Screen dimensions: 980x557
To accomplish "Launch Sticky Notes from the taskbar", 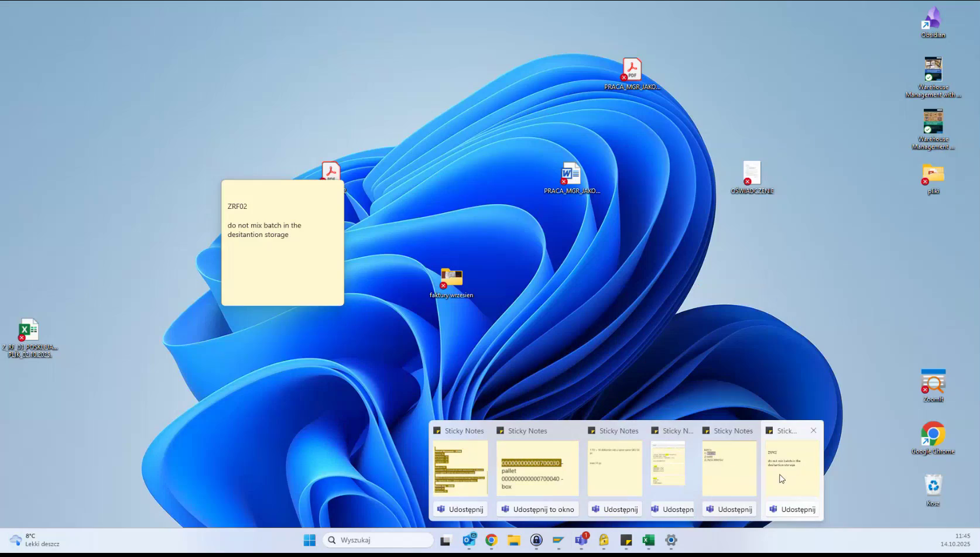I will pyautogui.click(x=626, y=540).
